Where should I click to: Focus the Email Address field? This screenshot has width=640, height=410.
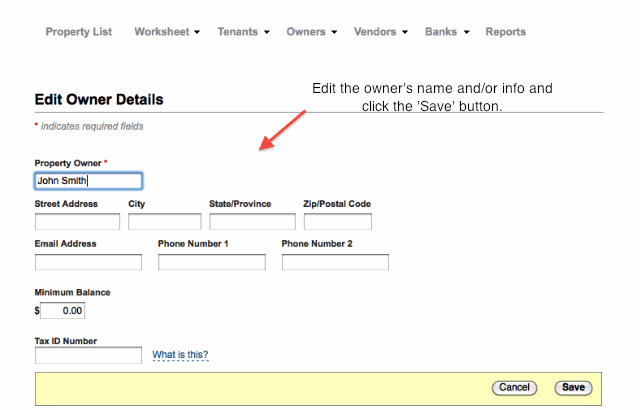(89, 262)
